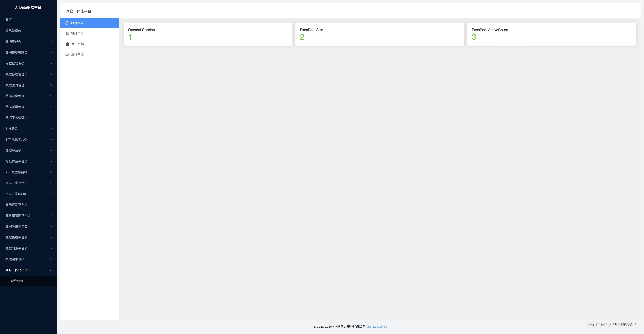The width and height of the screenshot is (644, 334).
Task: Collapse the 湖仓一体化平台 chevron
Action: coord(51,270)
